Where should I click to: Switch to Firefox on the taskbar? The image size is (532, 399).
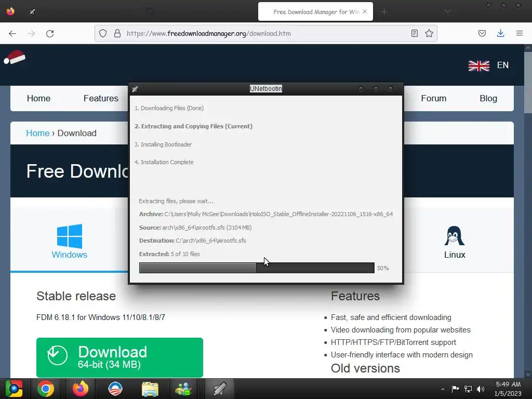pos(81,389)
